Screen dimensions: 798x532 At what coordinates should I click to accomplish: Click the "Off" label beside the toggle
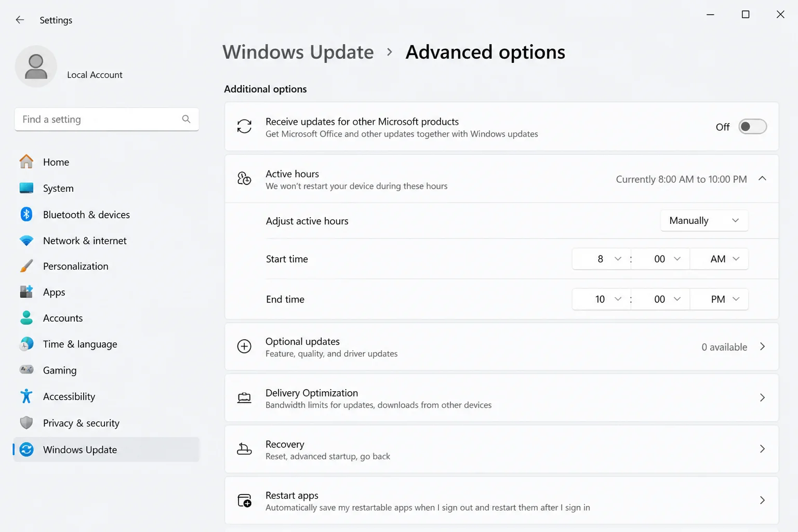(x=723, y=127)
